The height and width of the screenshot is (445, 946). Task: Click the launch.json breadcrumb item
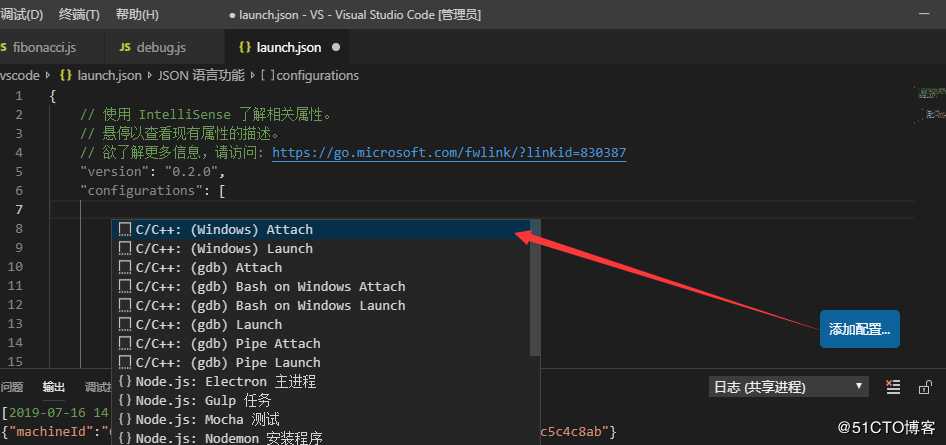pyautogui.click(x=101, y=75)
